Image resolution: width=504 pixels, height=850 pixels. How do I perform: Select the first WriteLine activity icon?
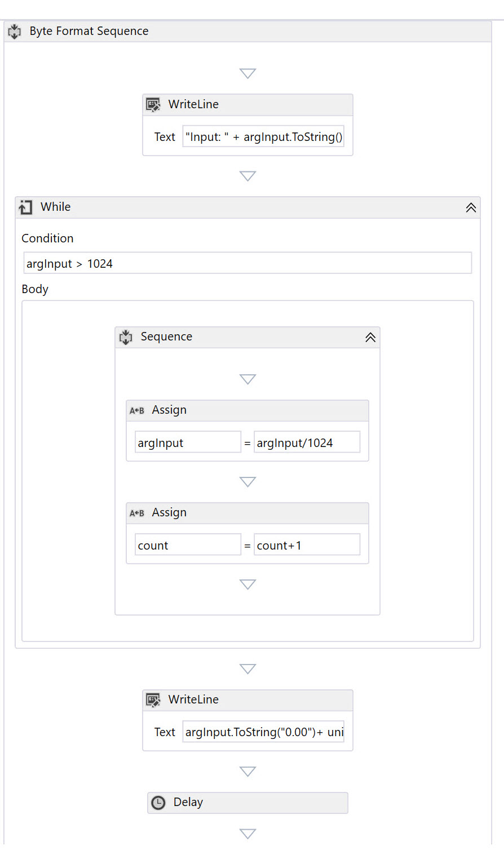[153, 105]
